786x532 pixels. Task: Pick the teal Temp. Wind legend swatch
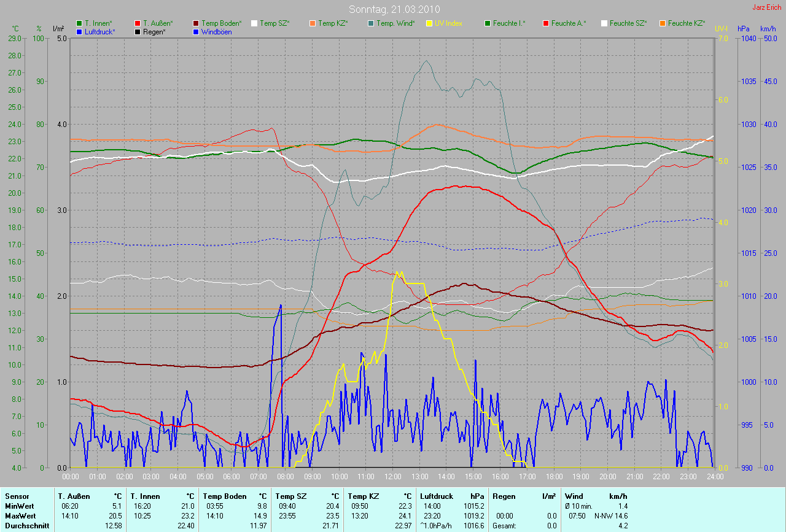click(x=371, y=23)
